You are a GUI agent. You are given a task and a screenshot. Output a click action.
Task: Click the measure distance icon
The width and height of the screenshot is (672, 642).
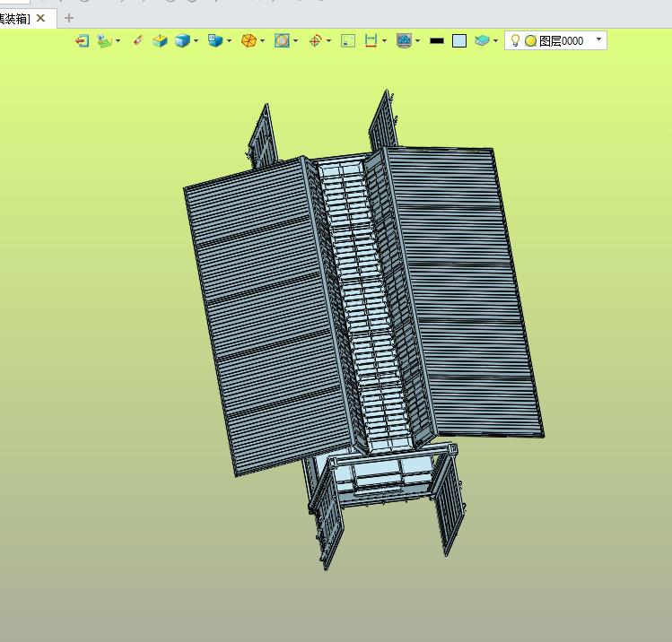tap(371, 40)
